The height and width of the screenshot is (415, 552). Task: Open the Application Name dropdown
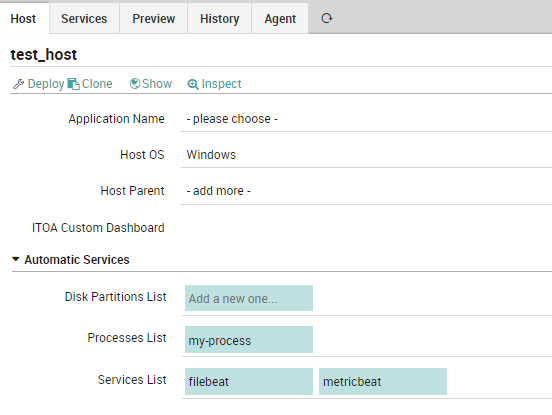click(x=366, y=119)
